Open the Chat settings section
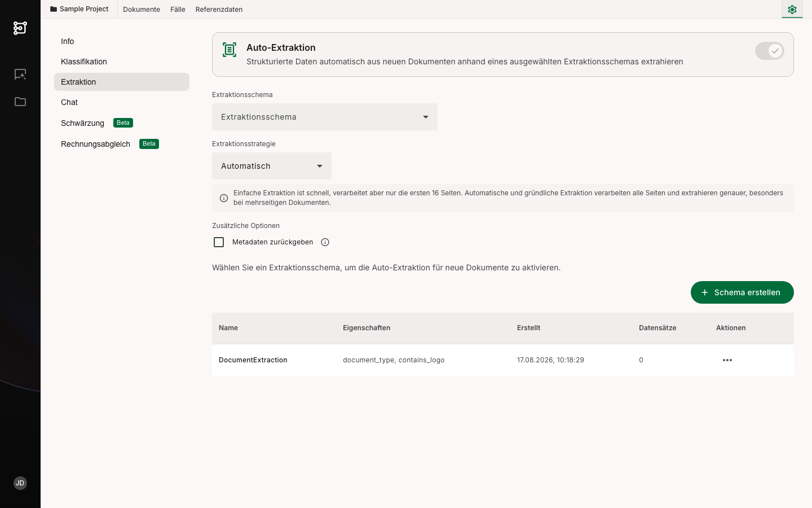Image resolution: width=812 pixels, height=508 pixels. pyautogui.click(x=122, y=102)
